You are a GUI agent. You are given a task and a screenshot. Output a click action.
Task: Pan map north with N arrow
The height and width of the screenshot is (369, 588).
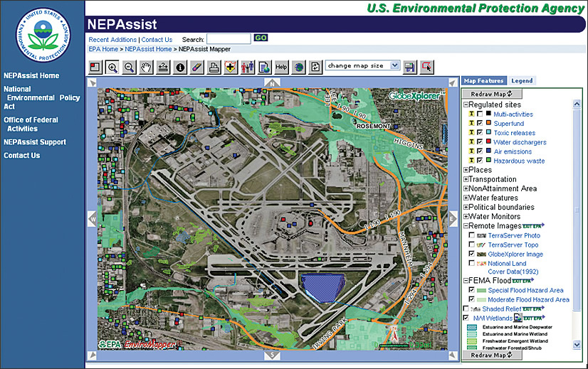(272, 82)
